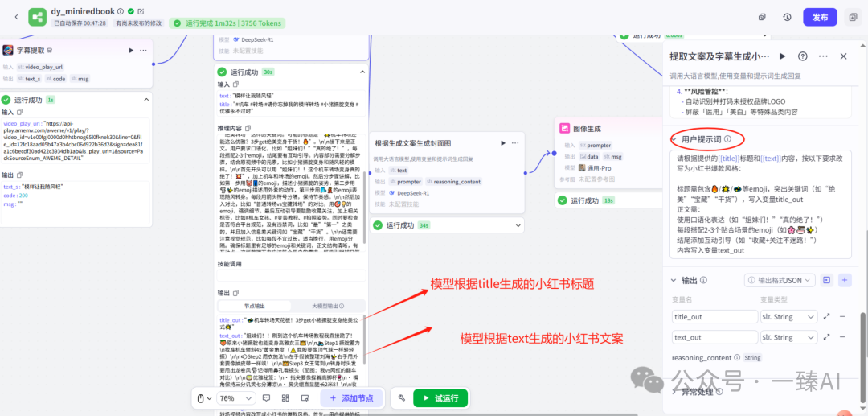Screen dimensions: 868x416
Task: Open side panel more options menu
Action: [823, 56]
